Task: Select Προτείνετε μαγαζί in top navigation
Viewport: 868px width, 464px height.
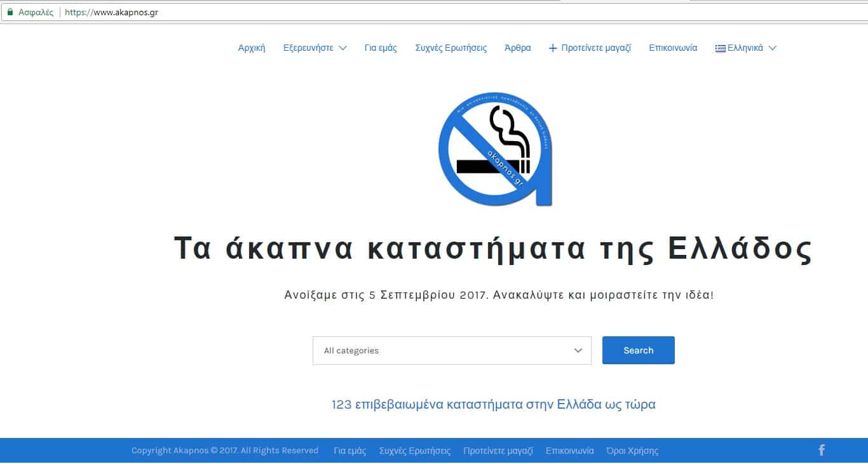Action: [x=596, y=48]
